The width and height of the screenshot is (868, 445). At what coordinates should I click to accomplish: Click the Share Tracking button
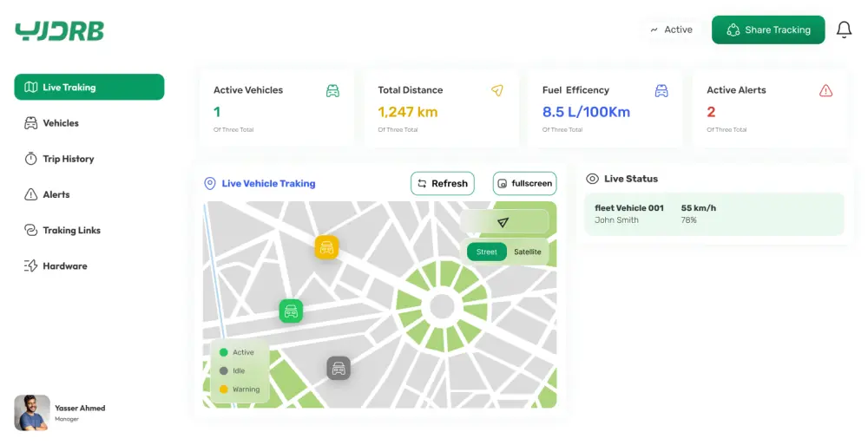tap(768, 29)
